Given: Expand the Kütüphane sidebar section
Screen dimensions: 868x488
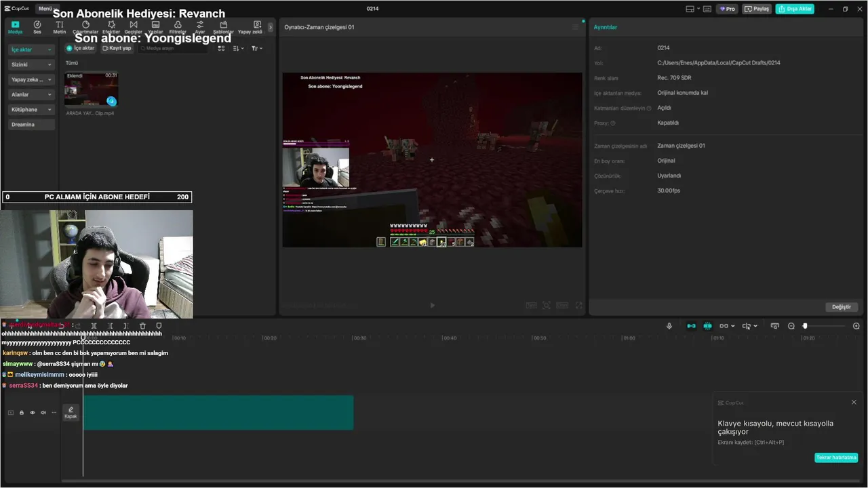Looking at the screenshot, I should point(31,109).
